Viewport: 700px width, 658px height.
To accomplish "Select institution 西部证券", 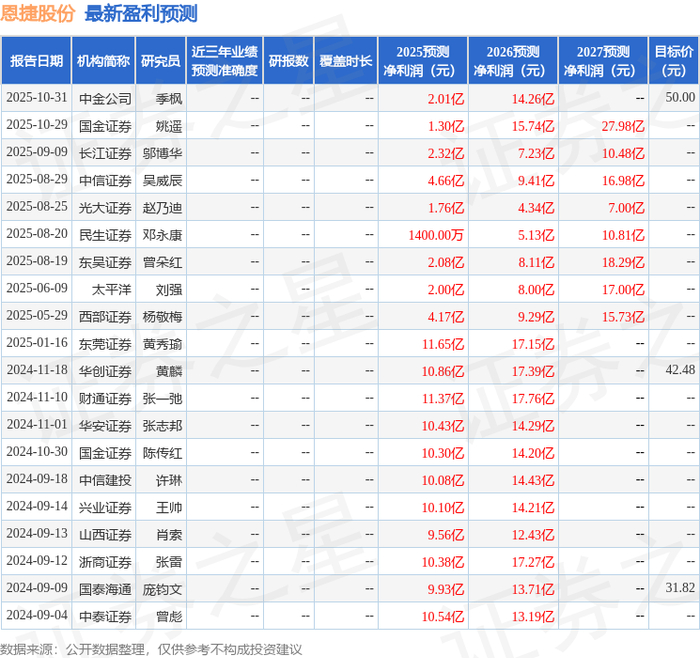I will 105,317.
